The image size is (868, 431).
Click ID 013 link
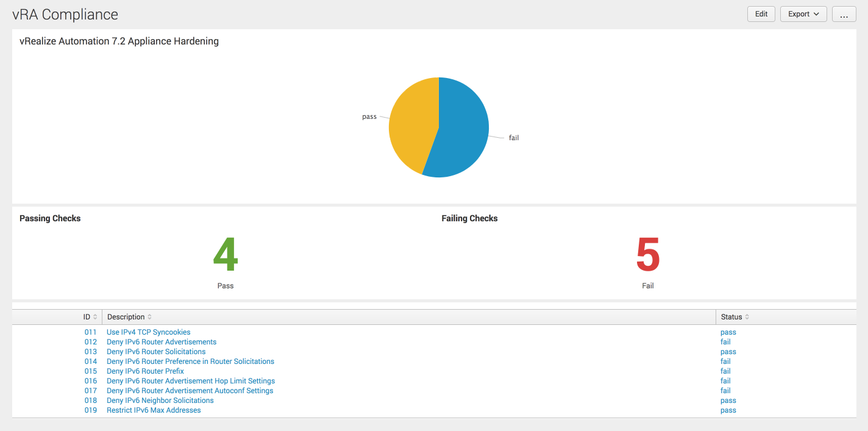pos(91,352)
